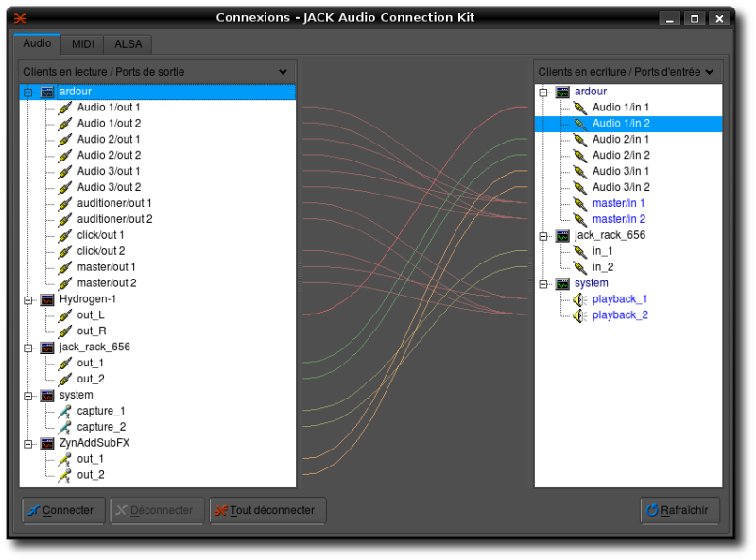Click the icon beside ZynAddSubFX out_2
756x560 pixels.
(x=64, y=475)
